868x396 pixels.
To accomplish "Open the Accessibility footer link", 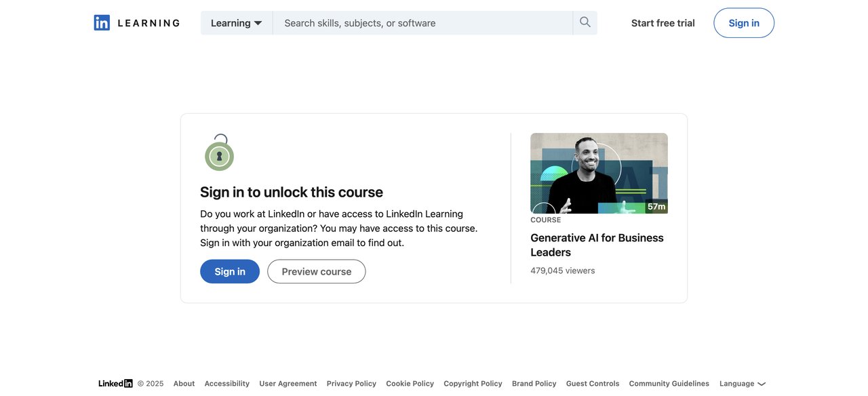I will coord(227,384).
